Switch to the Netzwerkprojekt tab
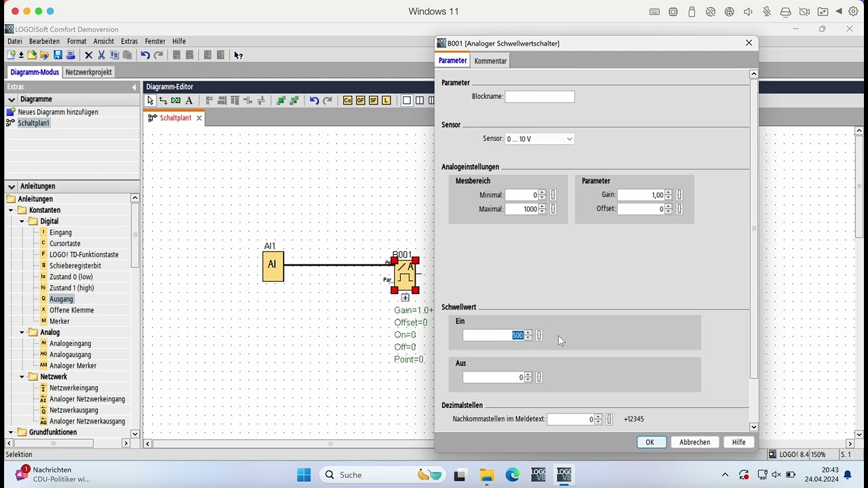 [x=89, y=72]
